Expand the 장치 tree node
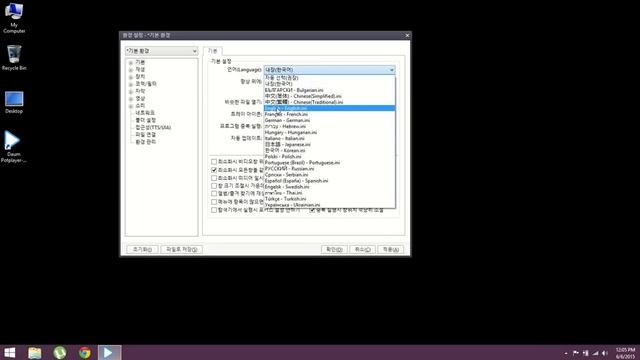Image resolution: width=640 pixels, height=360 pixels. 131,77
